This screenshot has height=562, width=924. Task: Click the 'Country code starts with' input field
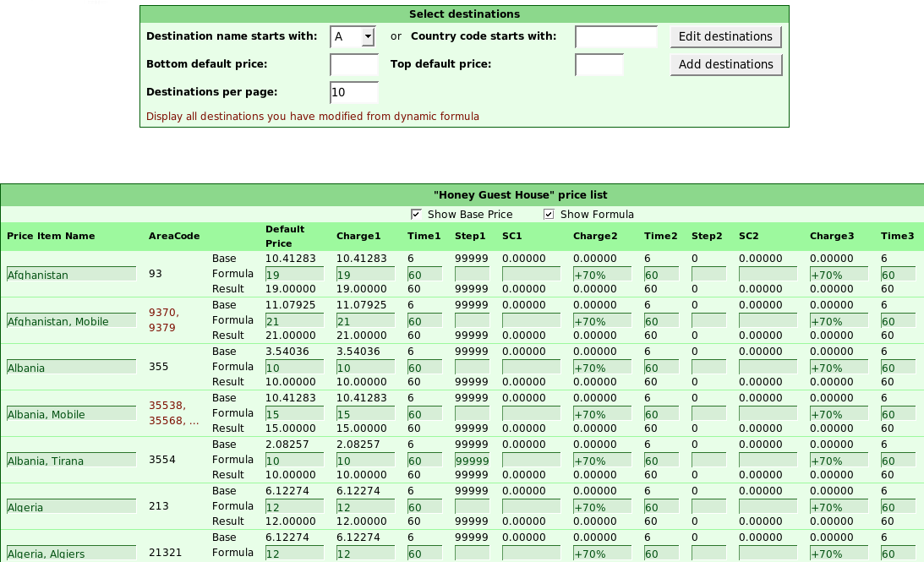pyautogui.click(x=615, y=36)
